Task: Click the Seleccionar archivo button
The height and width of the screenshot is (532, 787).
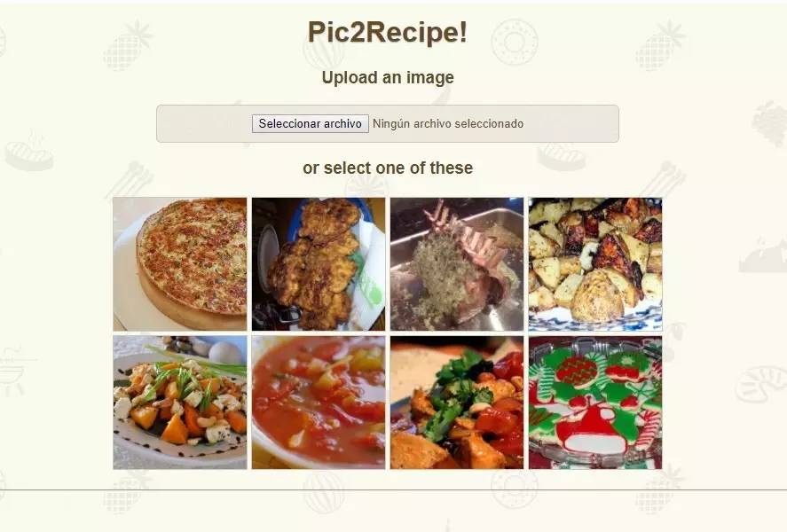Action: tap(311, 124)
